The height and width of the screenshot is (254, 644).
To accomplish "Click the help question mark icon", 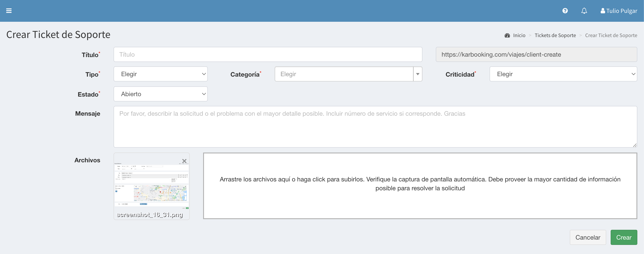I will pyautogui.click(x=565, y=11).
